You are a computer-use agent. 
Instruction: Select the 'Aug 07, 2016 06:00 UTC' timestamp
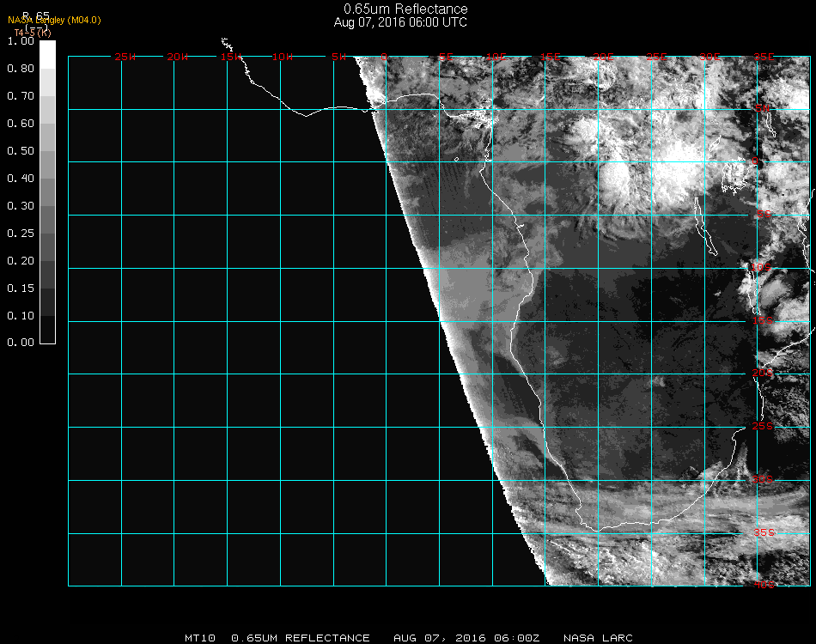point(400,22)
